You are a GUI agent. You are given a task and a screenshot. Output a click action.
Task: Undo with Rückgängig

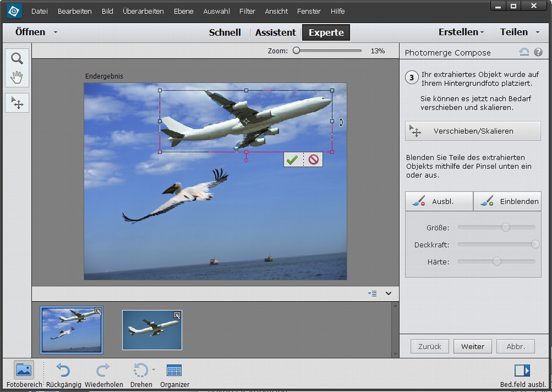(x=63, y=374)
